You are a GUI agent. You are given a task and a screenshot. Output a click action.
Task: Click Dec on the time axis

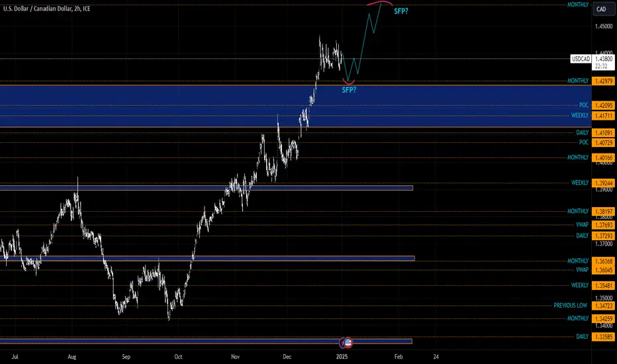287,357
